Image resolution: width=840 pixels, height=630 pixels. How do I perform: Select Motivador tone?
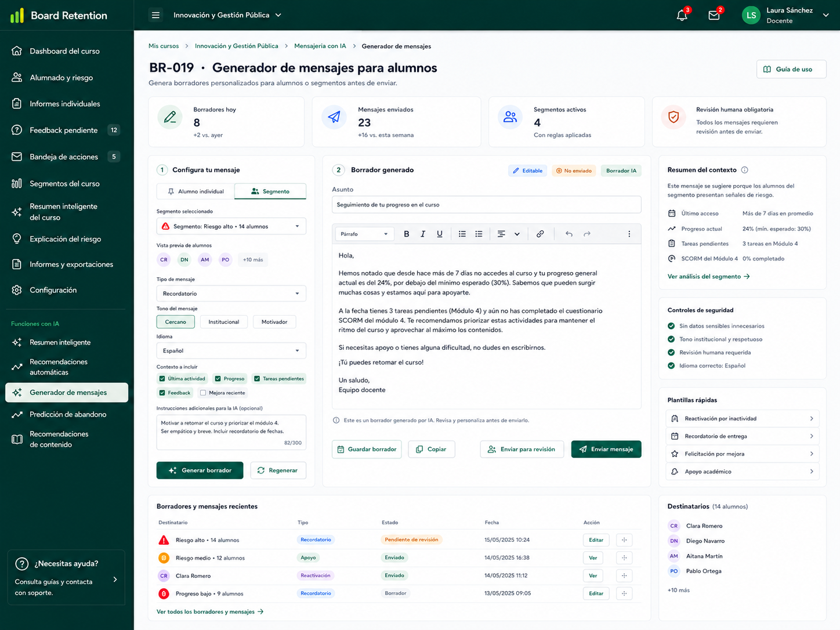click(274, 322)
